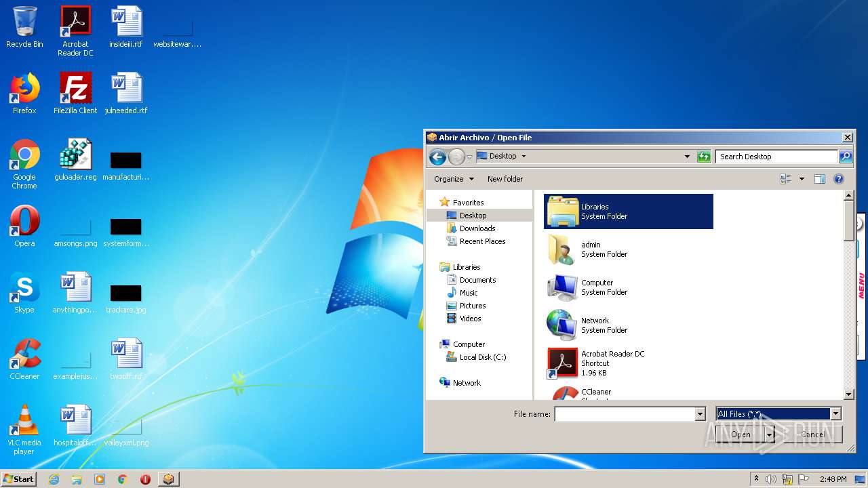This screenshot has width=868, height=488.
Task: Select the twooff.rtf desktop document
Action: pos(126,359)
